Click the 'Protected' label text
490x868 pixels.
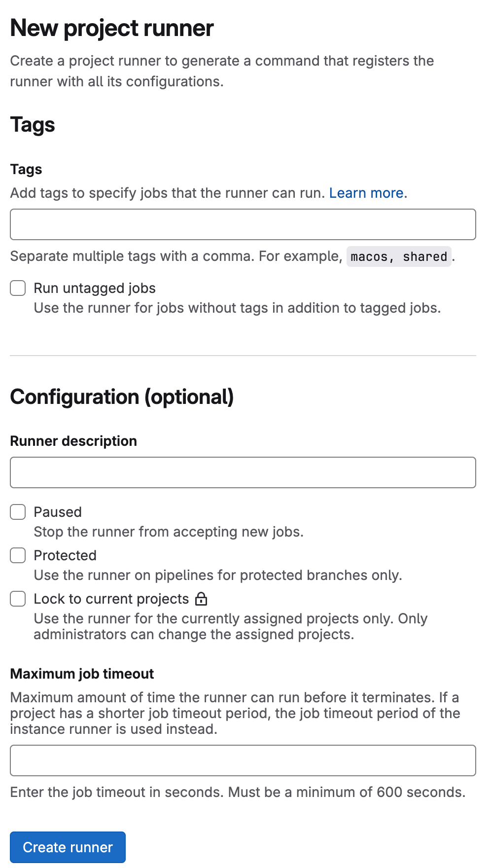(x=65, y=555)
